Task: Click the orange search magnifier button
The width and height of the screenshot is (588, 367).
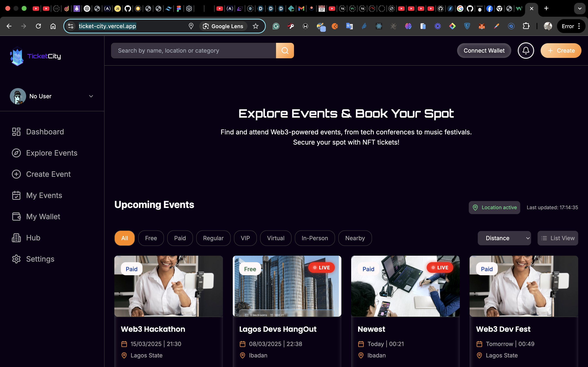Action: [285, 51]
